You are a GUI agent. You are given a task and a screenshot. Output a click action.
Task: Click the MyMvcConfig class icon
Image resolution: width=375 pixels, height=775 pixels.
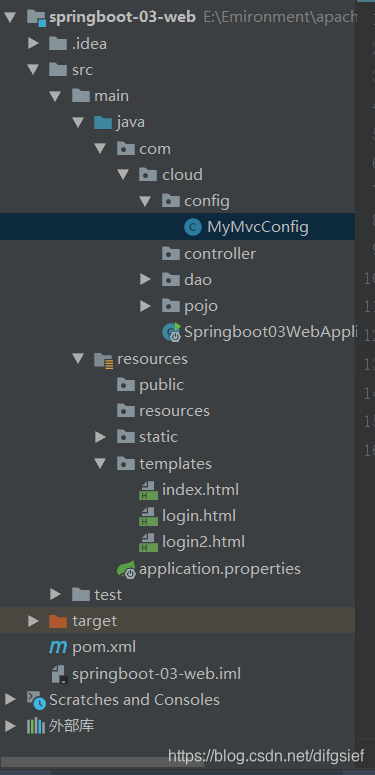[193, 227]
